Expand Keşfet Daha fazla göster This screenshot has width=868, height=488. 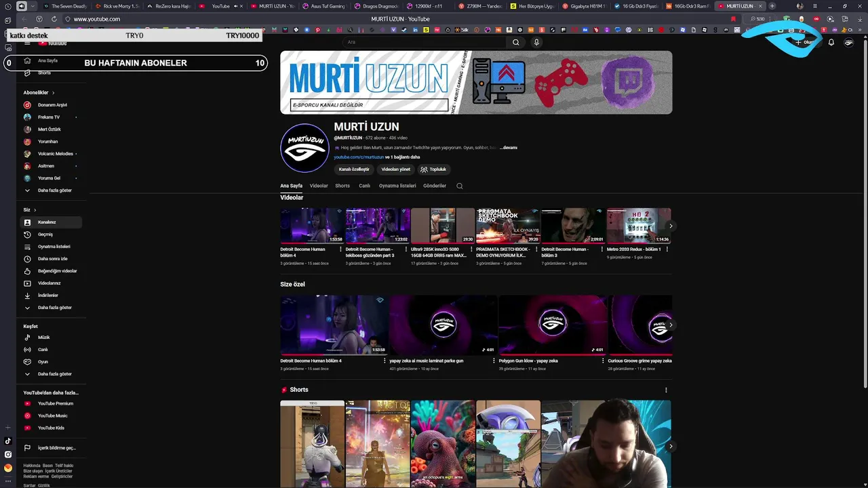point(51,374)
